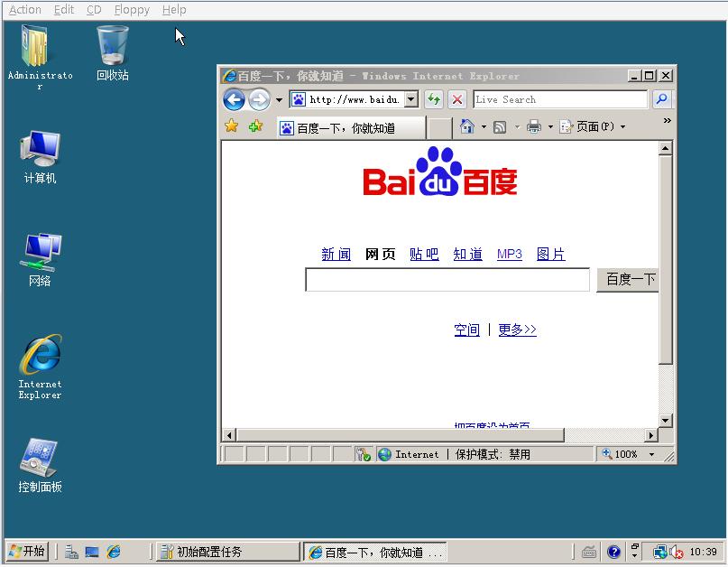Click the Print icon
Viewport: 728px width, 567px height.
click(x=534, y=126)
